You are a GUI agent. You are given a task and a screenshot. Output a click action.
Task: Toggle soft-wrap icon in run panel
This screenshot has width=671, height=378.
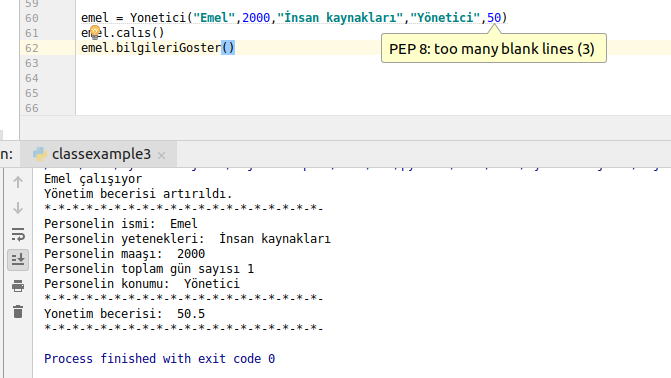[18, 234]
